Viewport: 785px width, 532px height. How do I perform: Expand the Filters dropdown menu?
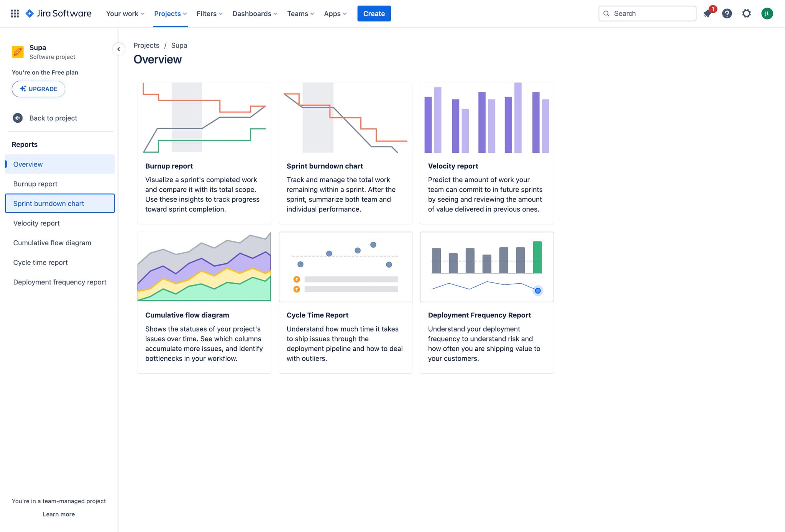coord(209,13)
